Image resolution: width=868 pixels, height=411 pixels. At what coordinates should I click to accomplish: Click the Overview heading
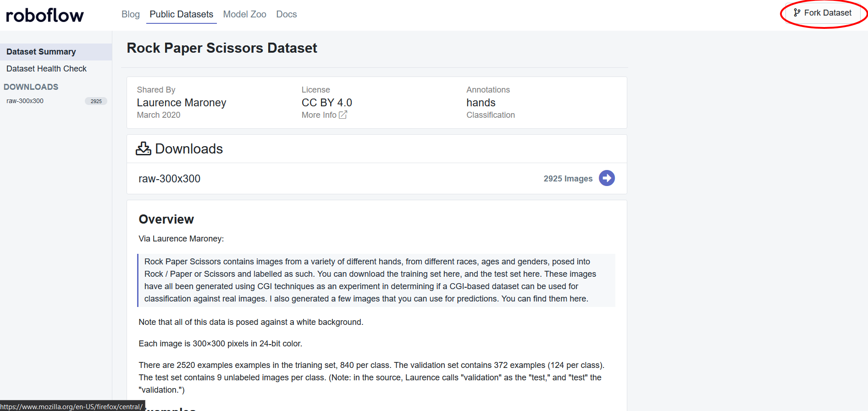coord(166,219)
